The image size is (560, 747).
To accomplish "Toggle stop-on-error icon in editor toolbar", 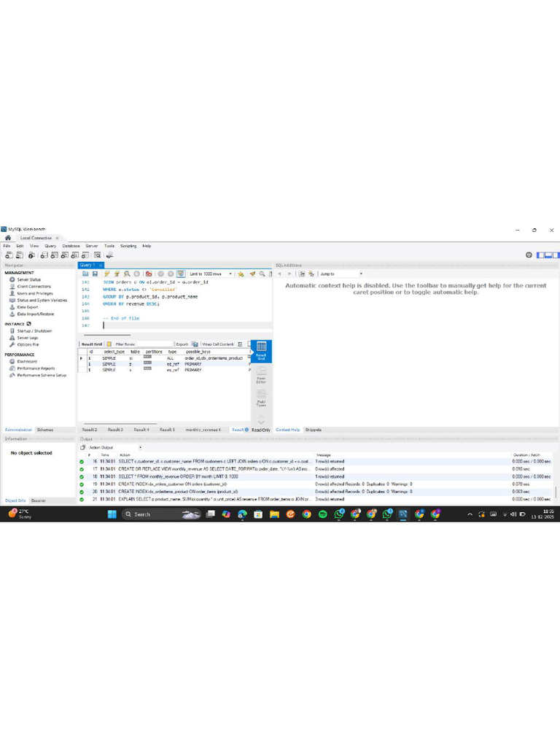I will click(x=149, y=274).
